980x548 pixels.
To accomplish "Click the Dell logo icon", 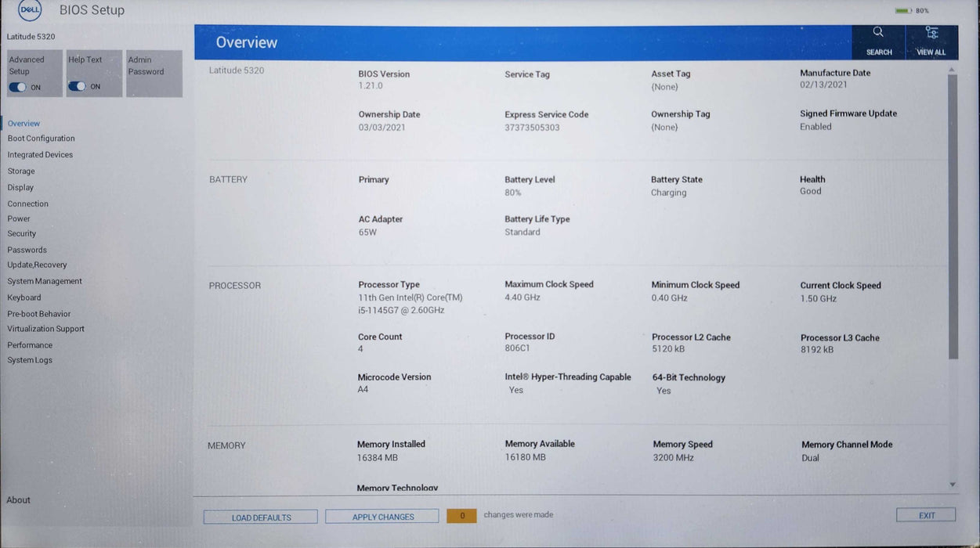I will (x=30, y=10).
